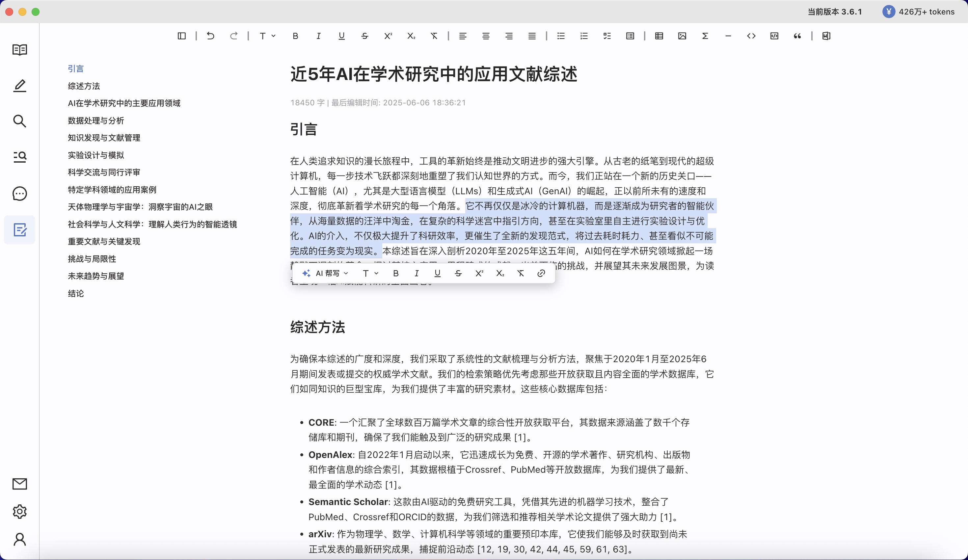
Task: Select 数据处理与分析 in outline
Action: click(x=96, y=120)
